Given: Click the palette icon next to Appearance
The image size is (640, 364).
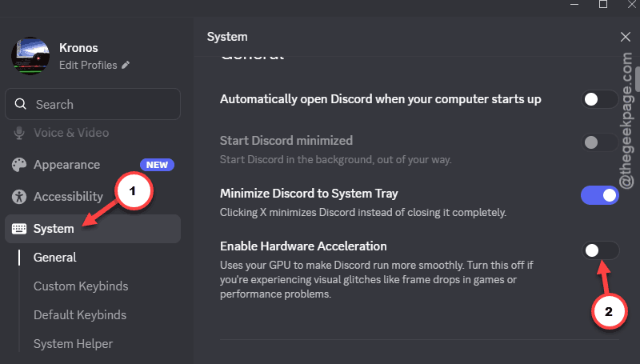Looking at the screenshot, I should 18,165.
